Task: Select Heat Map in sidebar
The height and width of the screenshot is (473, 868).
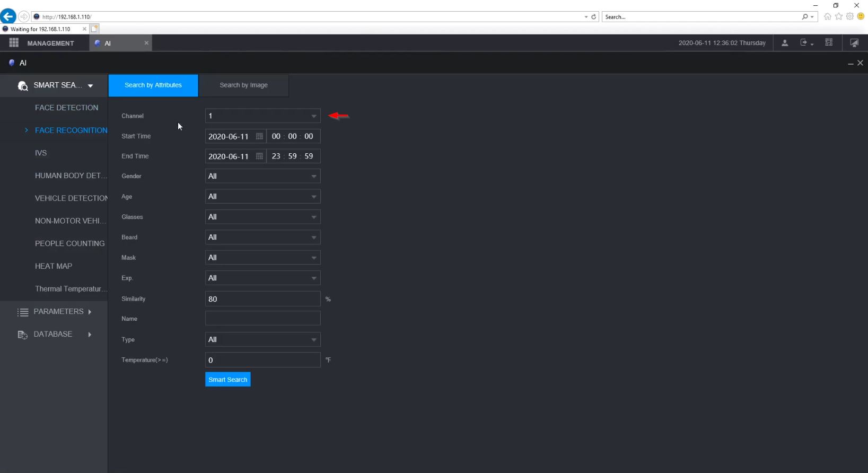Action: 54,266
